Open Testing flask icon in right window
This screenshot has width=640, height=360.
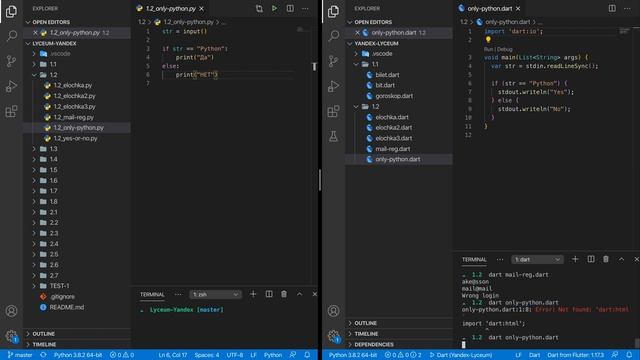333,136
